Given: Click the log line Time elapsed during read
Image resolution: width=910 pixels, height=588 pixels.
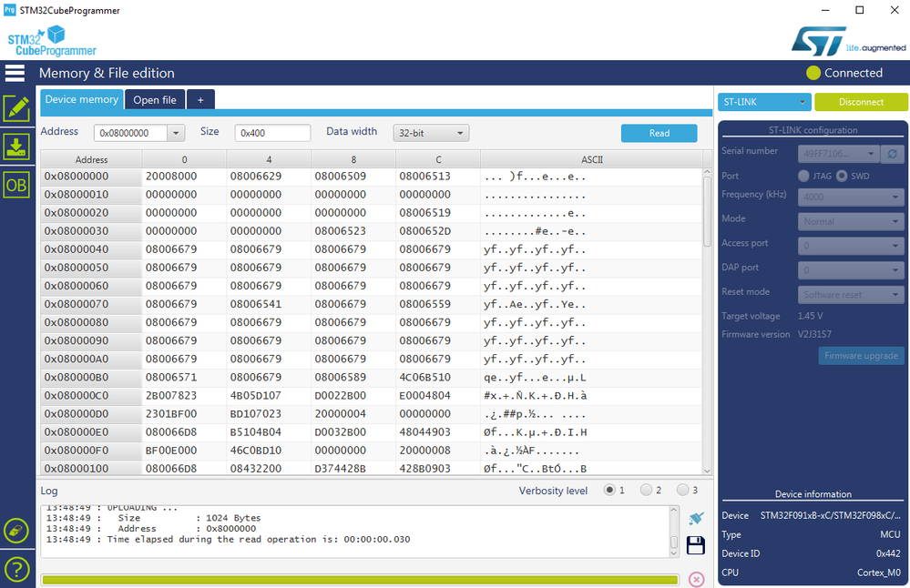Looking at the screenshot, I should pyautogui.click(x=228, y=539).
